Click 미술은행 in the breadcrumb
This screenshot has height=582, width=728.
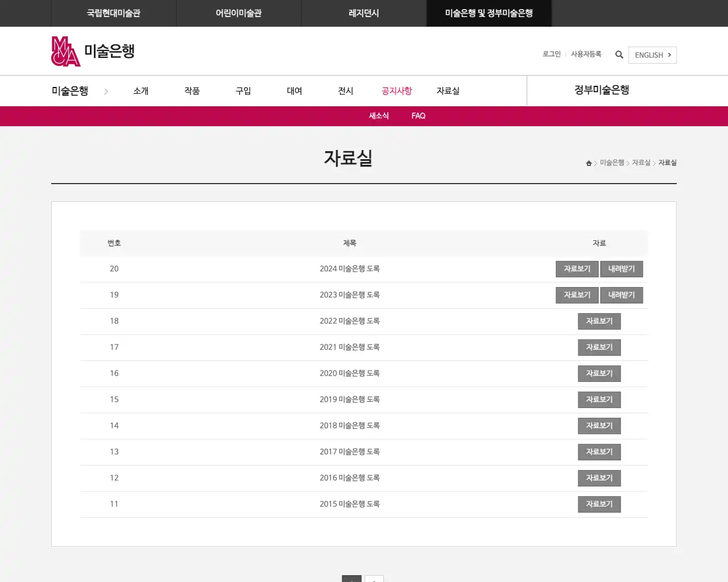[612, 163]
